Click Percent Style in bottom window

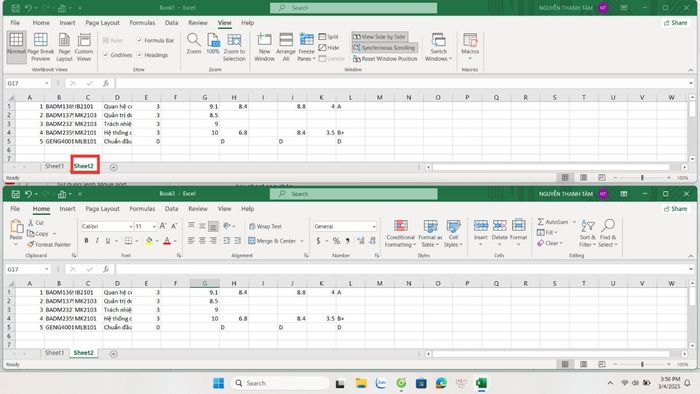[x=336, y=241]
